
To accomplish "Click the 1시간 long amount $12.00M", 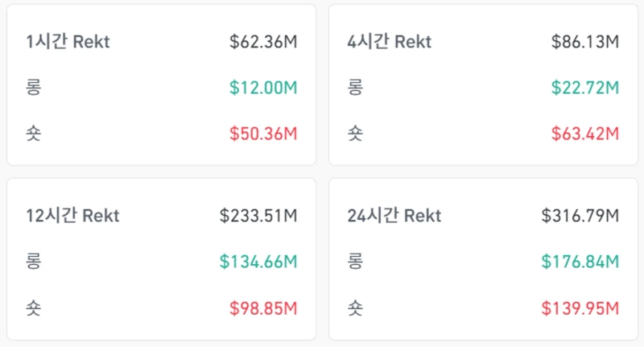I will (x=263, y=88).
